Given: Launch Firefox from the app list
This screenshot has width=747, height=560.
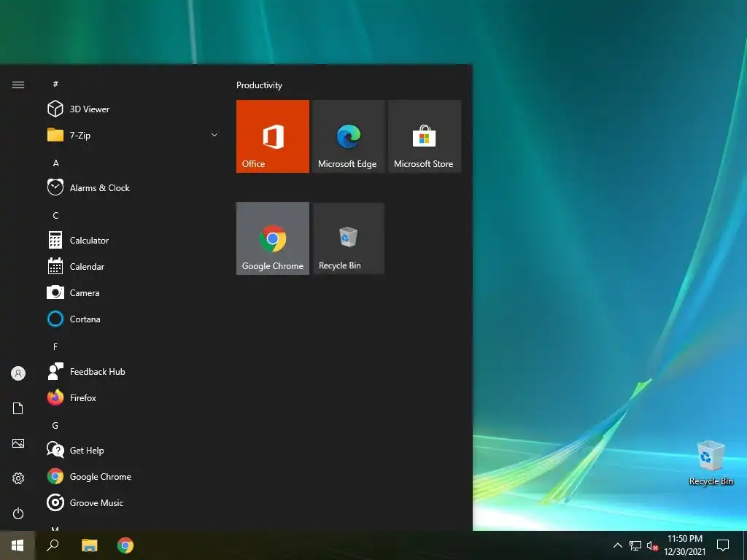Looking at the screenshot, I should coord(133,397).
